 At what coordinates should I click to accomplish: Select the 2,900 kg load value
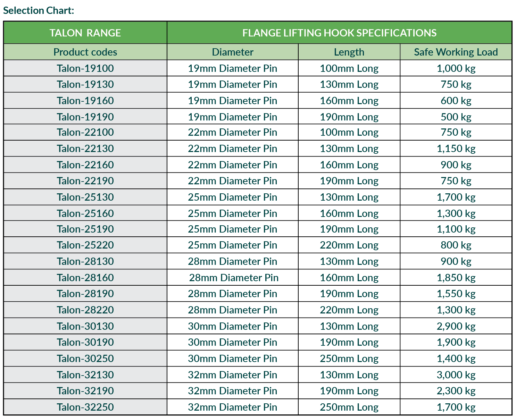click(456, 326)
